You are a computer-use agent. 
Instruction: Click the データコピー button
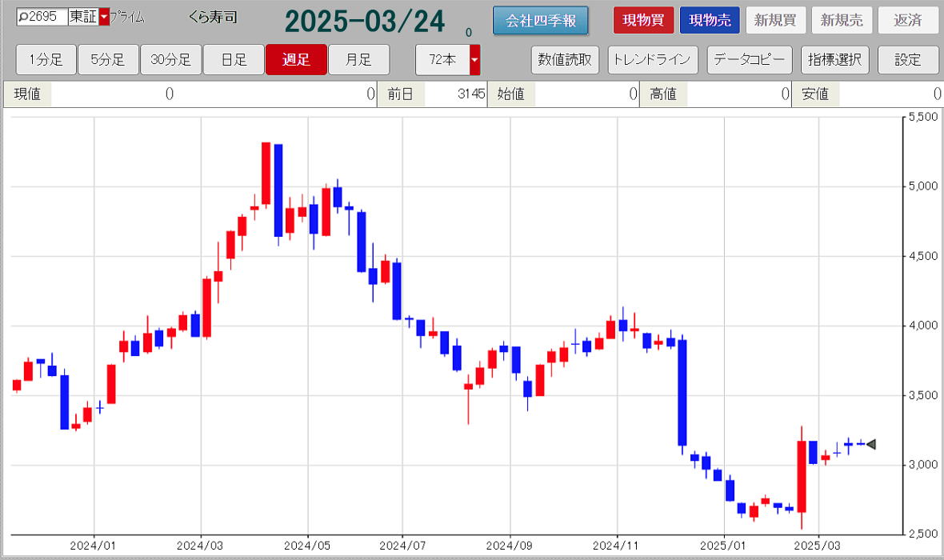click(x=750, y=60)
